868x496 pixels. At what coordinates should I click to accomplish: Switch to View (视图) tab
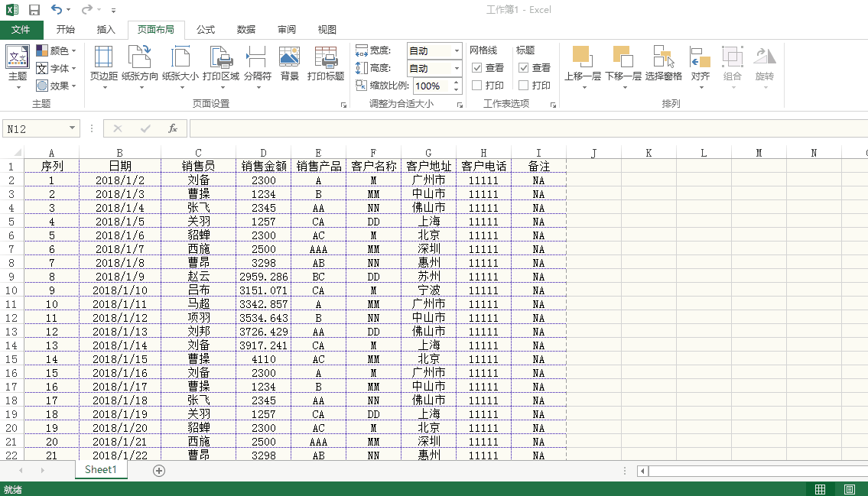tap(327, 29)
